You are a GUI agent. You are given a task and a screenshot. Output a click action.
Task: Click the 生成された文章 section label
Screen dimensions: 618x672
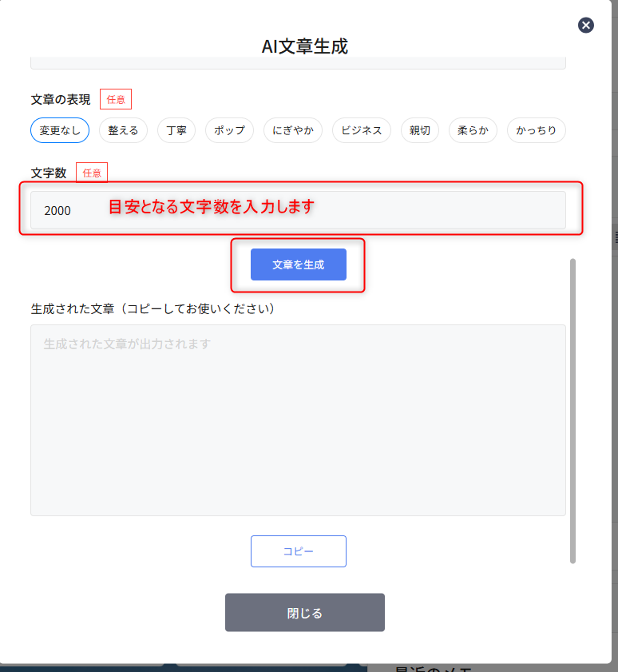tap(153, 308)
